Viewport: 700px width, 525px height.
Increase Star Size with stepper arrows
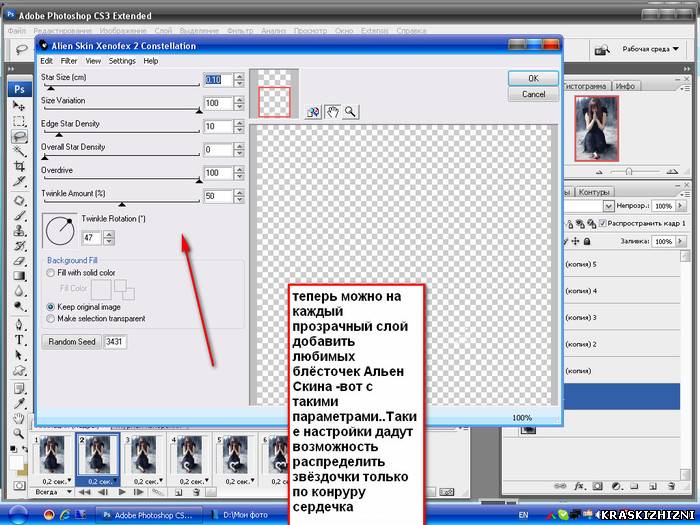[x=240, y=77]
